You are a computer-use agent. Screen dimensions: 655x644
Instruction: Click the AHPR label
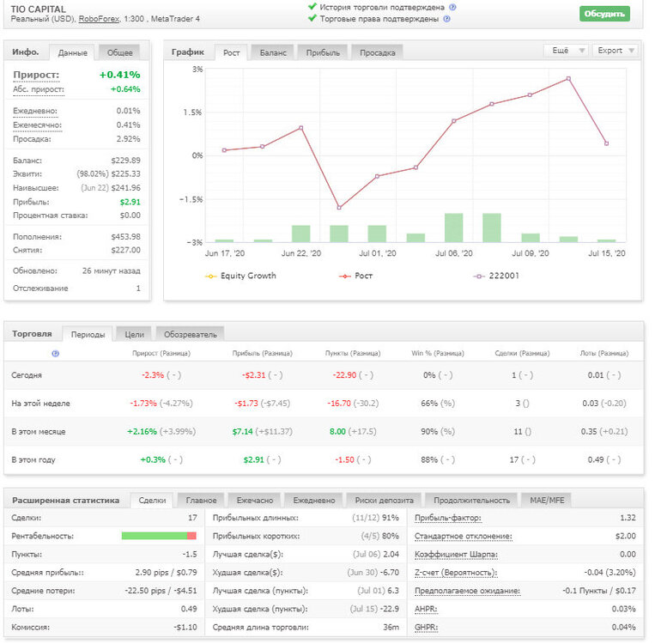pyautogui.click(x=426, y=609)
